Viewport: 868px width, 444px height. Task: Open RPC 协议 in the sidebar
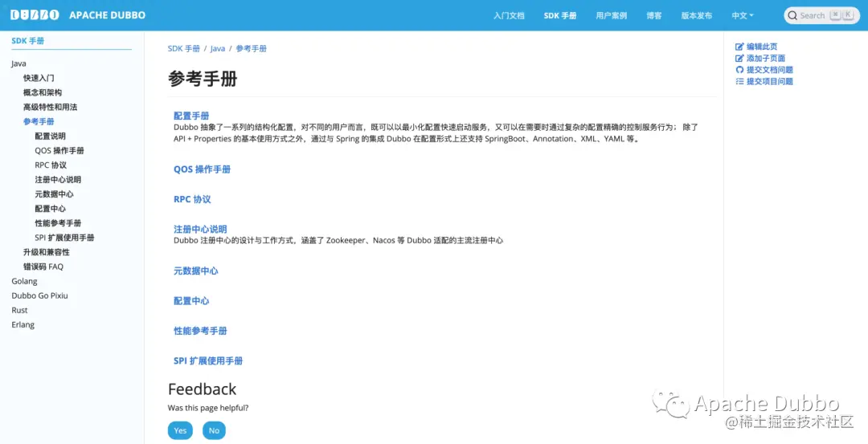(x=51, y=165)
